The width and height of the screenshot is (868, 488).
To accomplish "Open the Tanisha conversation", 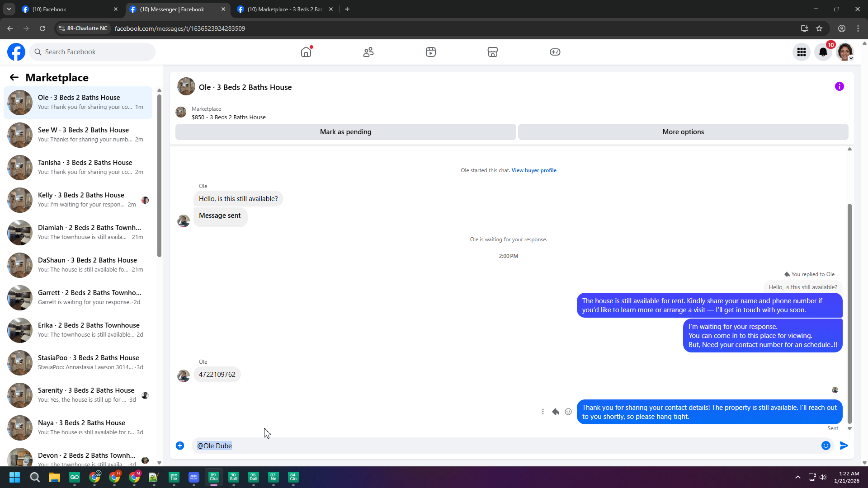I will [78, 168].
